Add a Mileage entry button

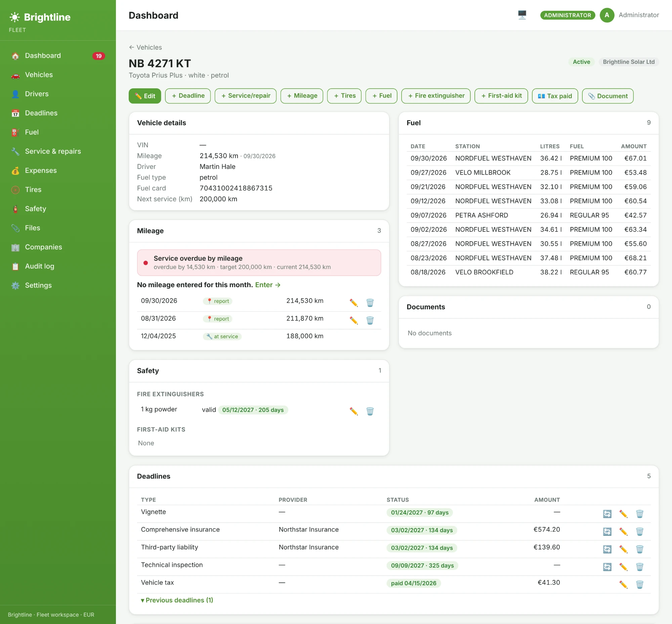[302, 96]
